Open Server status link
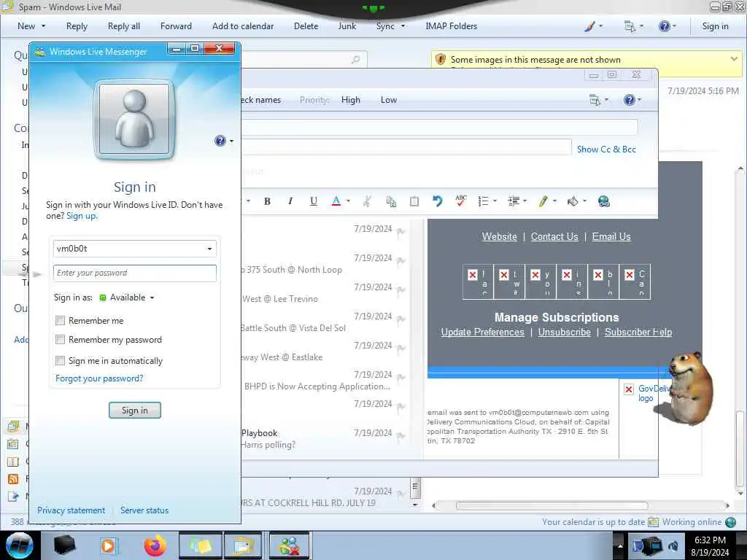Viewport: 747px width, 560px height. [x=144, y=510]
